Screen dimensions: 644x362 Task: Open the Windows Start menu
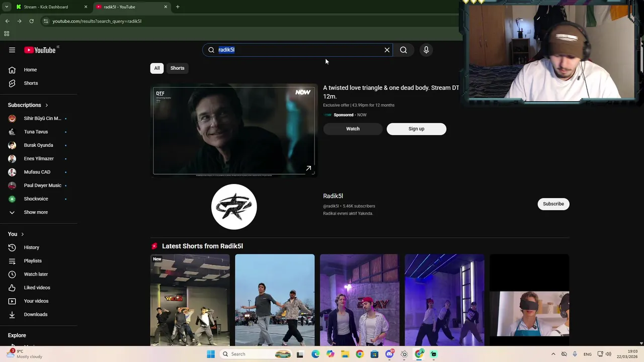(x=211, y=354)
